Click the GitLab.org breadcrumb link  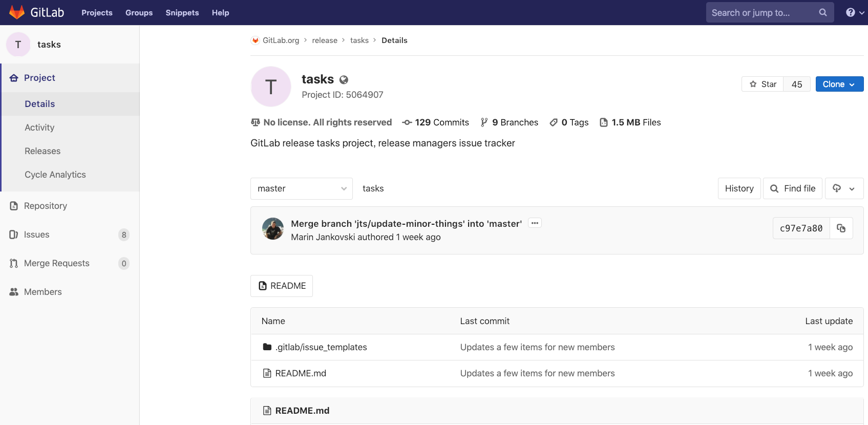coord(281,40)
